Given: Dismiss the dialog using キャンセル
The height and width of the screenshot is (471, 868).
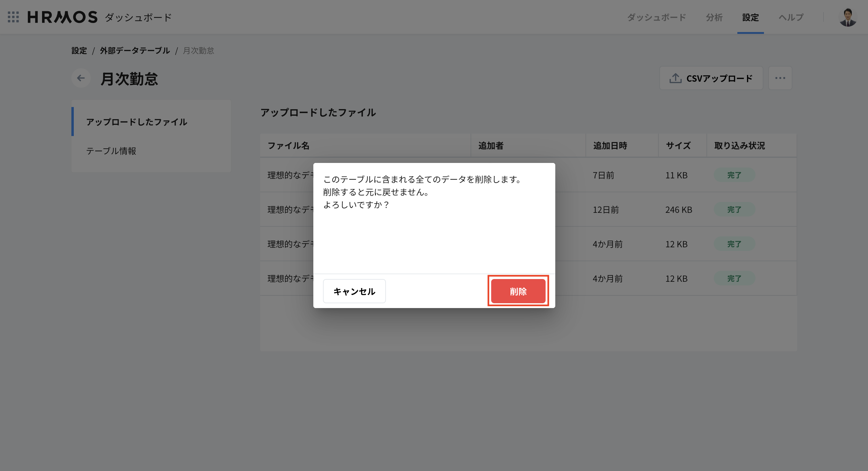Looking at the screenshot, I should click(x=354, y=291).
